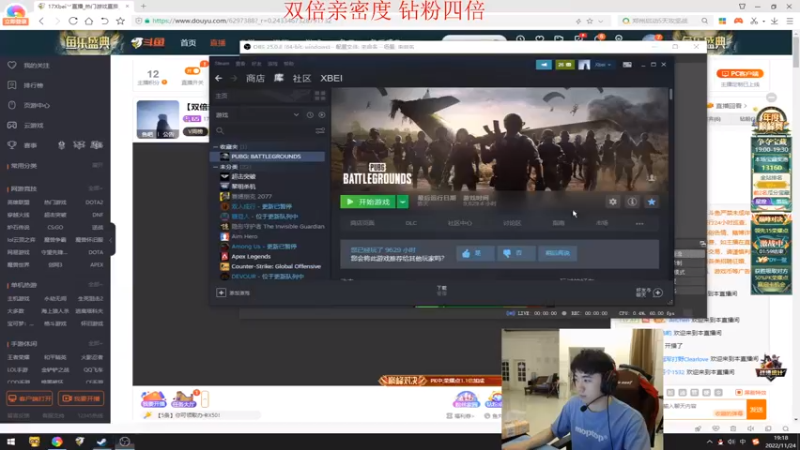800x450 pixels.
Task: Click the recent activity clock icon in library
Action: (x=310, y=115)
